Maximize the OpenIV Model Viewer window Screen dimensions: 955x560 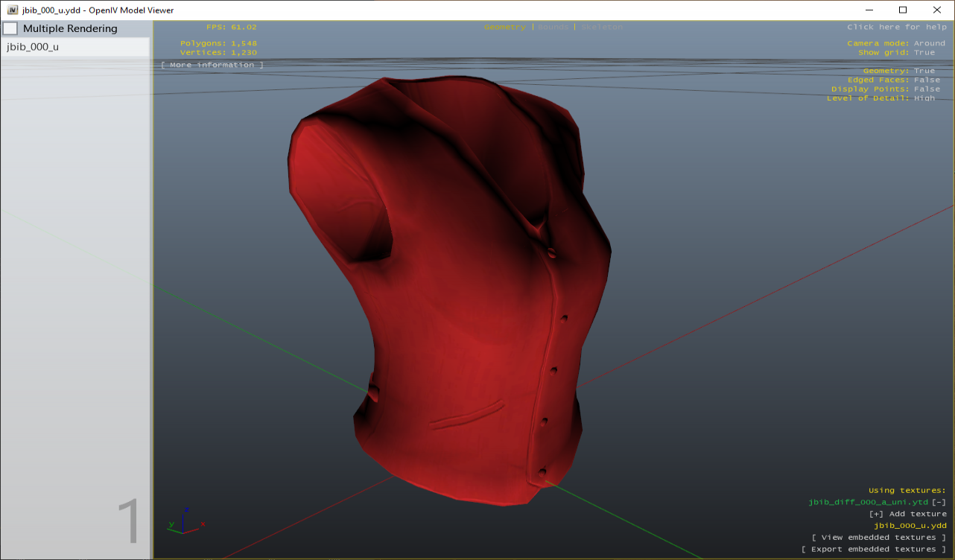903,10
